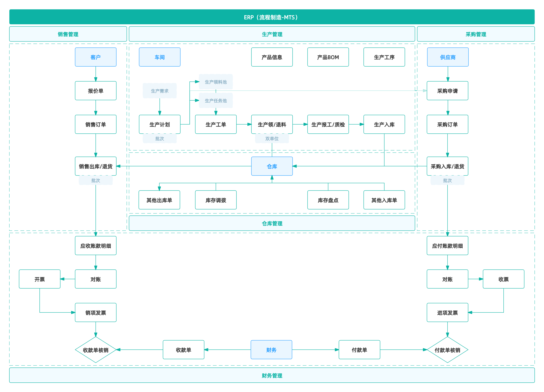Open the 库存调拨 stock transfer box
The image size is (544, 392).
[x=216, y=200]
